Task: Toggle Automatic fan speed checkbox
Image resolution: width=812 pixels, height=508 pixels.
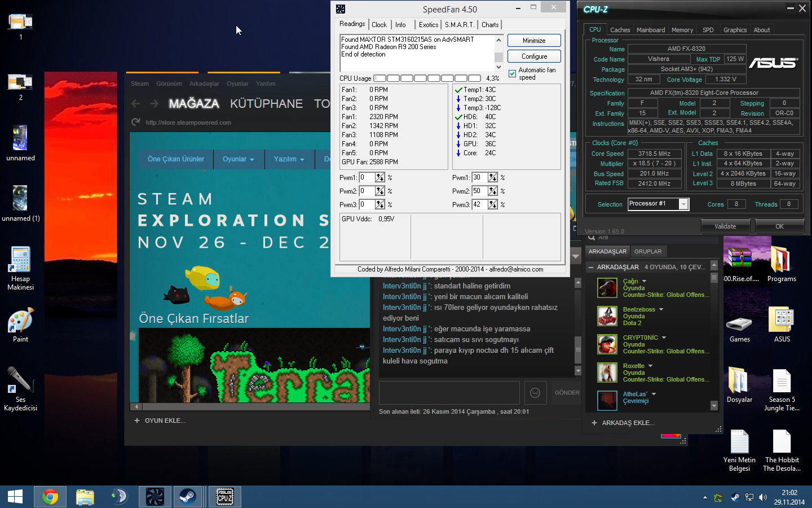Action: [512, 73]
